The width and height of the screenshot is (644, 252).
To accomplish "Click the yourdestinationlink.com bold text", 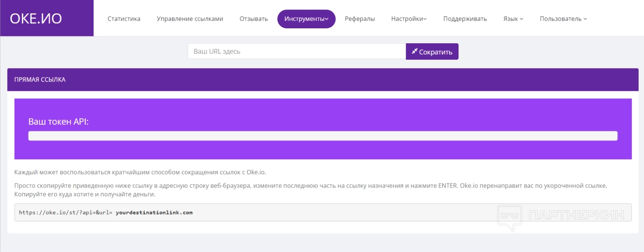I will coord(154,213).
